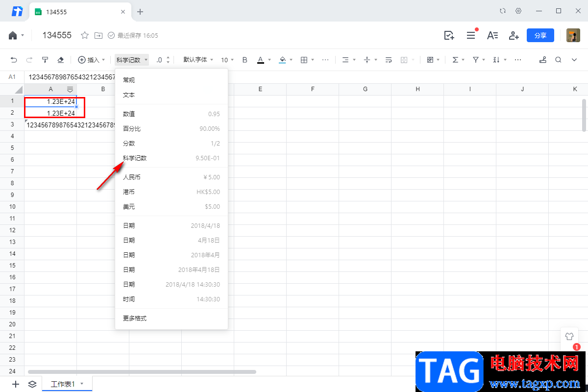This screenshot has width=588, height=392.
Task: Select the format painter icon
Action: coord(45,60)
